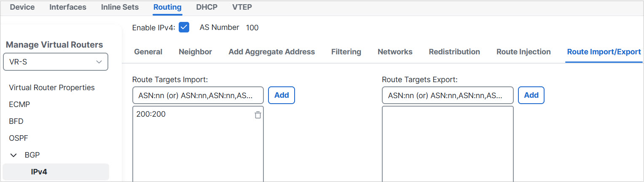This screenshot has height=182, width=644.
Task: Delete the 200:200 route target entry
Action: coord(258,115)
